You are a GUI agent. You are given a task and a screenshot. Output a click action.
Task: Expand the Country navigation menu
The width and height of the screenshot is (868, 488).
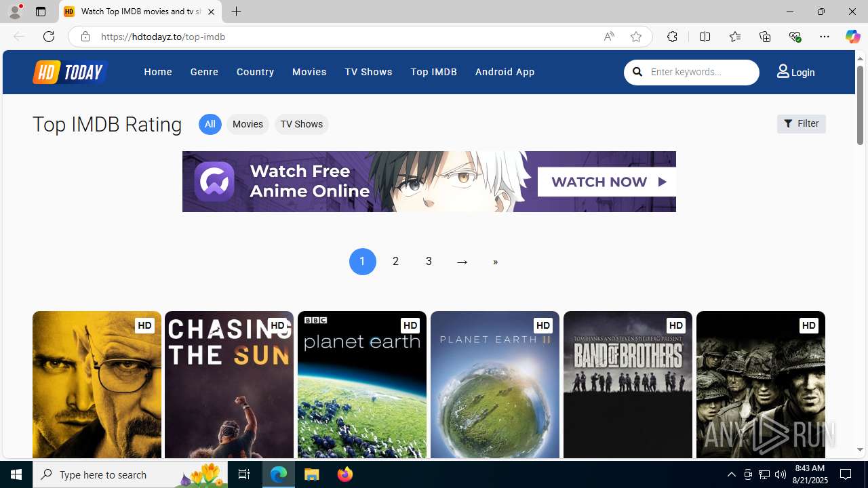tap(255, 72)
